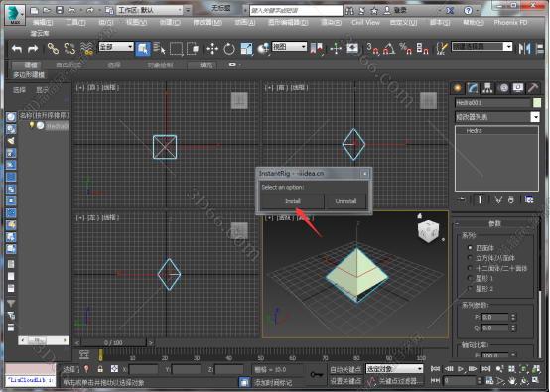Switch to the Populate ribbon tab
550x392 pixels.
[206, 65]
